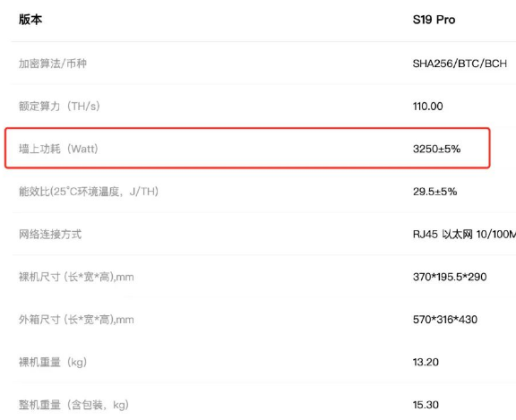The height and width of the screenshot is (420, 516).
Task: Select the 29.5±5% efficiency value
Action: [x=435, y=192]
